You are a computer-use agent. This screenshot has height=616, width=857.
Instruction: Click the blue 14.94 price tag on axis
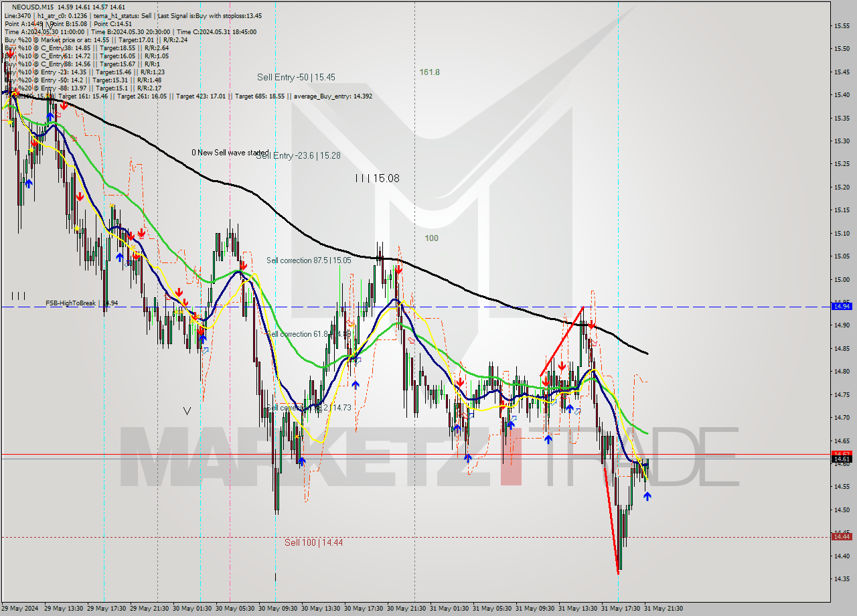pos(841,306)
